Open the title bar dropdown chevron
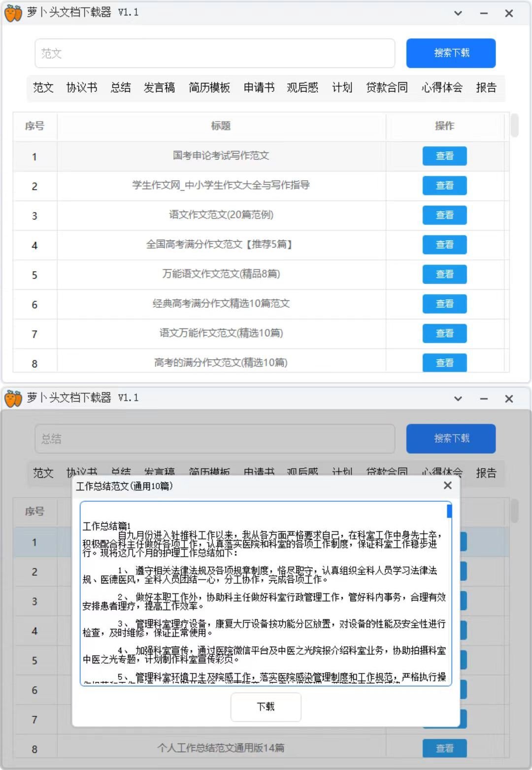 pyautogui.click(x=458, y=13)
